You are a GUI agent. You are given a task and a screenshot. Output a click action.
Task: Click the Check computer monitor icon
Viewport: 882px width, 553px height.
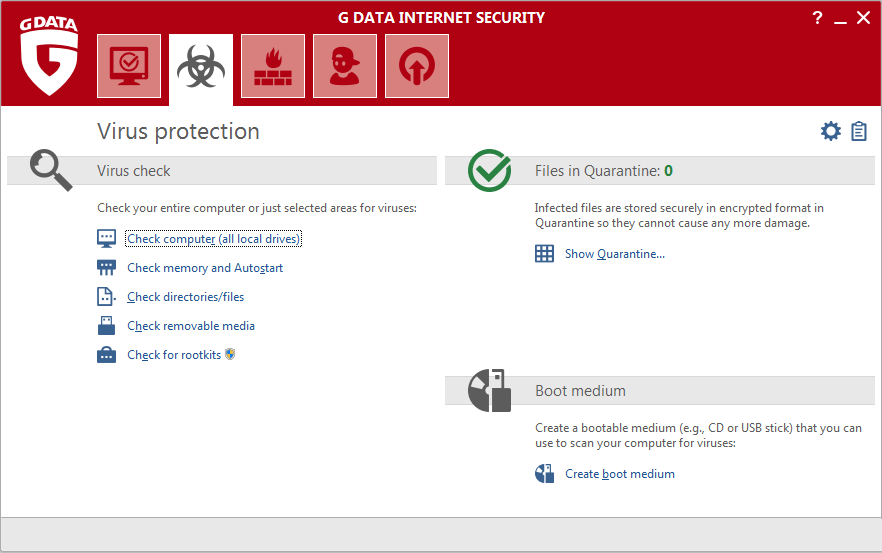click(x=106, y=239)
